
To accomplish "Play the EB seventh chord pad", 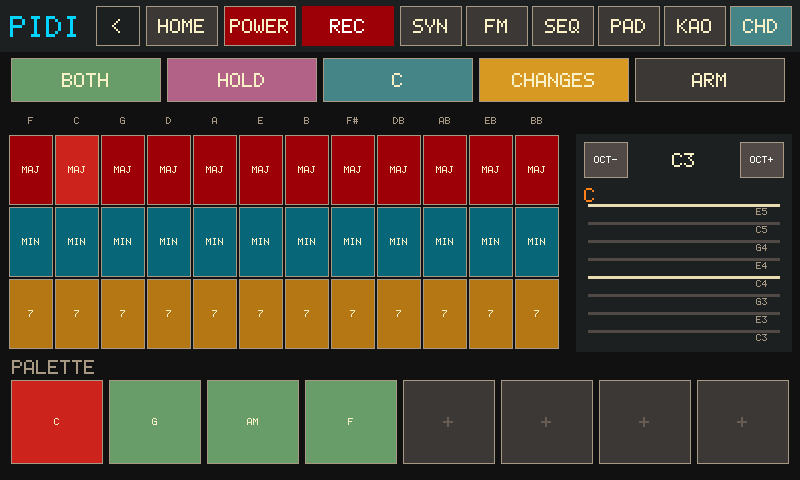I will point(491,314).
